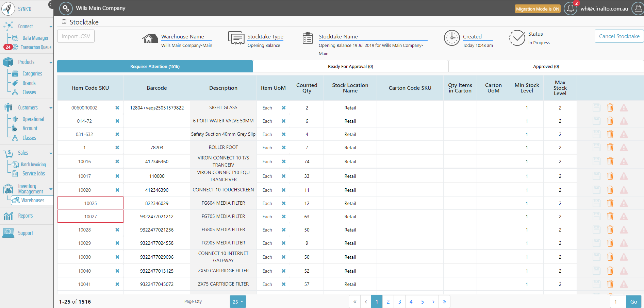Clear the item code 10016 with X icon

coord(117,161)
